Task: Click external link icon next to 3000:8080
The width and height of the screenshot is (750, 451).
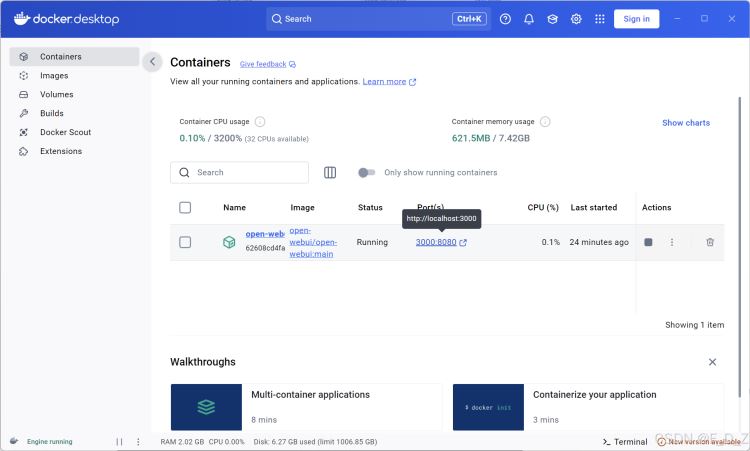Action: [x=463, y=242]
